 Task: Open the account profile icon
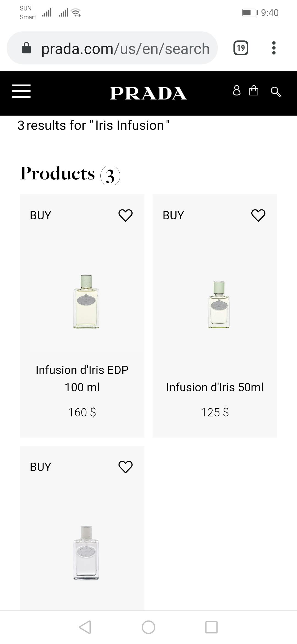point(237,91)
